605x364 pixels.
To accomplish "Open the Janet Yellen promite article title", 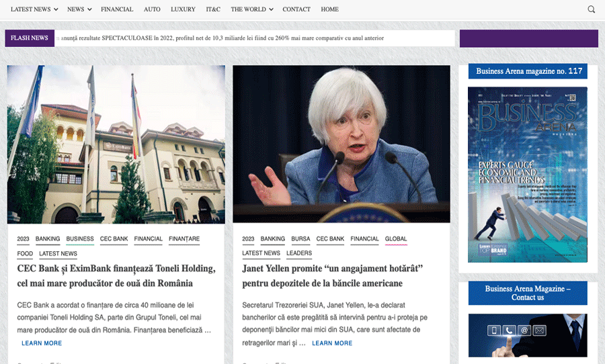I will point(333,276).
